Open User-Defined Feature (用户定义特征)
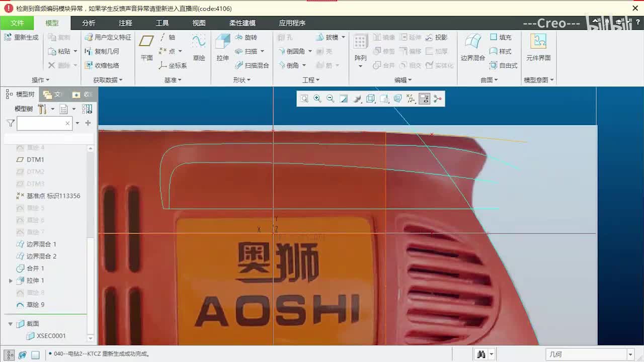Viewport: 644px width, 362px height. [107, 37]
